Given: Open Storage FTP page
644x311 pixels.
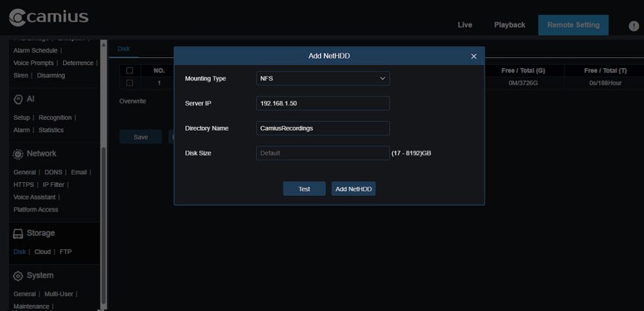Looking at the screenshot, I should coord(65,252).
